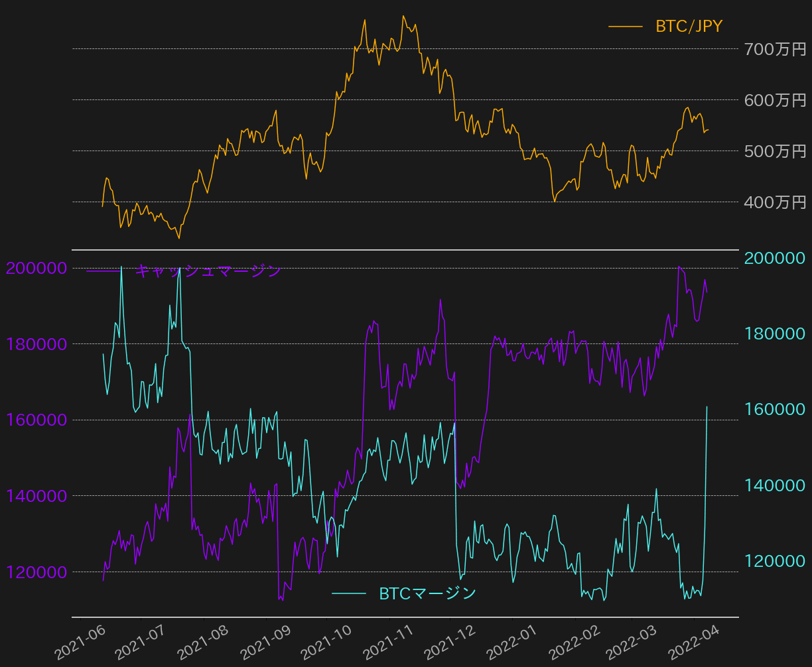812x667 pixels.
Task: Click the purple 120000 left axis label
Action: 36,572
